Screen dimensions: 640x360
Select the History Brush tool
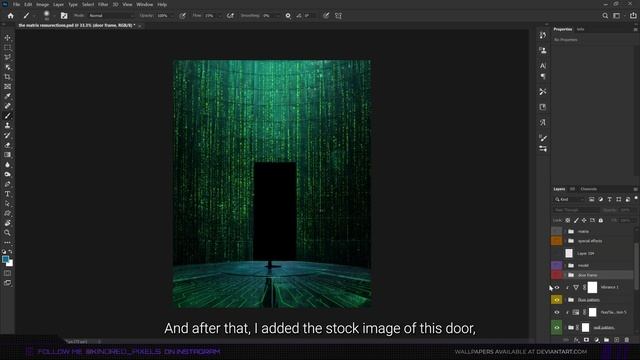7,135
